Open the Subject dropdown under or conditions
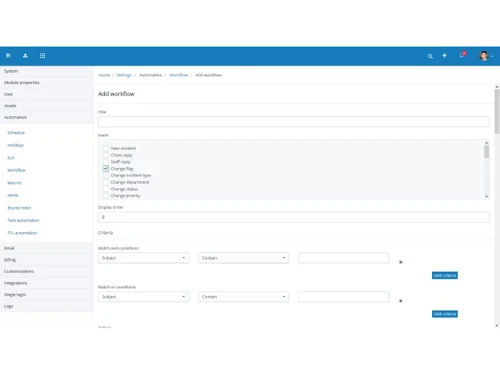The height and width of the screenshot is (375, 500). point(143,297)
